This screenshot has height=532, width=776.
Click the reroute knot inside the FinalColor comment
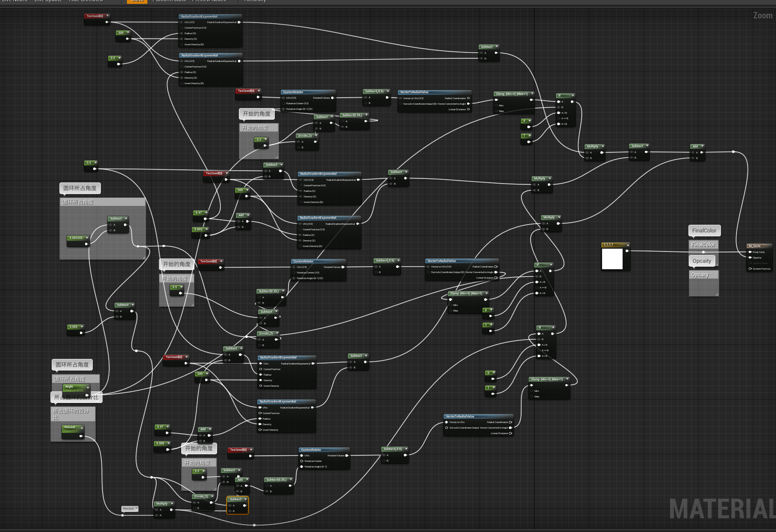pyautogui.click(x=703, y=252)
